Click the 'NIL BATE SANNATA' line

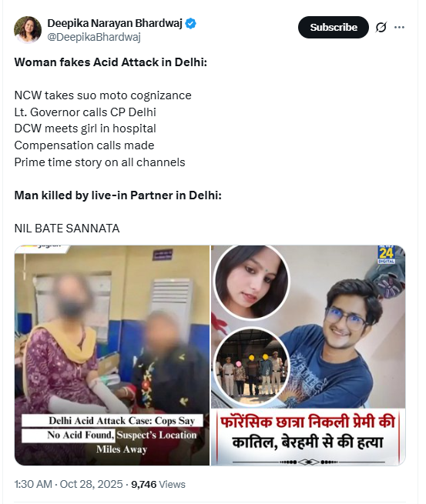coord(67,229)
